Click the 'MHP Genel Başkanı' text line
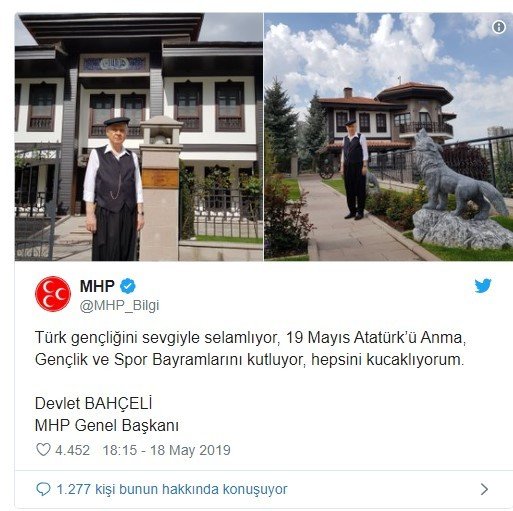513x511 pixels. [107, 425]
